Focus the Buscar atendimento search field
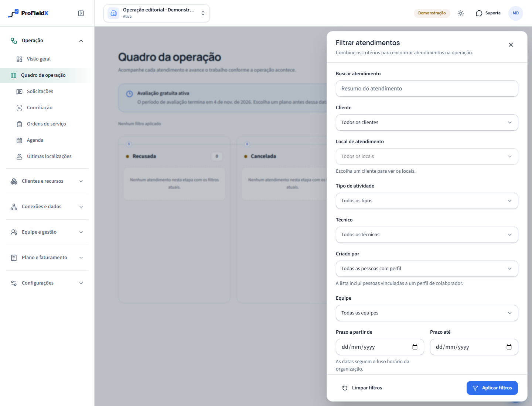 pos(427,89)
